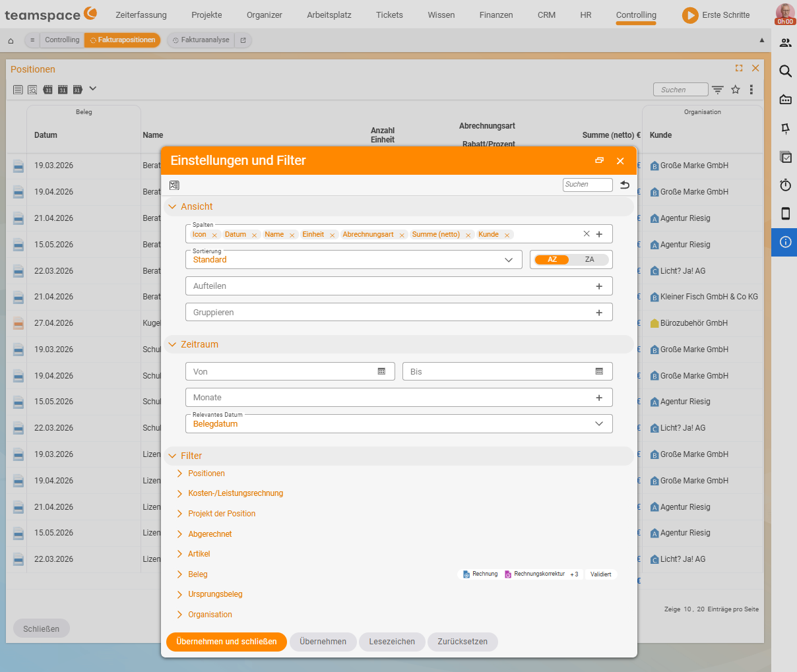
Task: Expand the Beleg filter group
Action: pyautogui.click(x=179, y=574)
